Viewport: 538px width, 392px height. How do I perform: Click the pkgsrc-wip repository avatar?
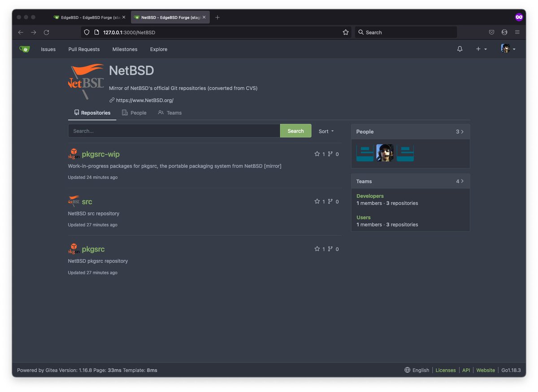pos(74,154)
